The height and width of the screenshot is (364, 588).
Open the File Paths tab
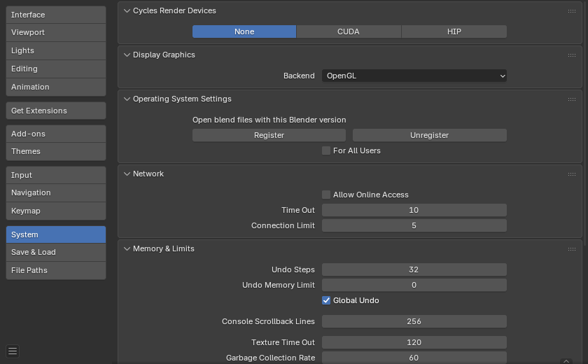point(56,270)
